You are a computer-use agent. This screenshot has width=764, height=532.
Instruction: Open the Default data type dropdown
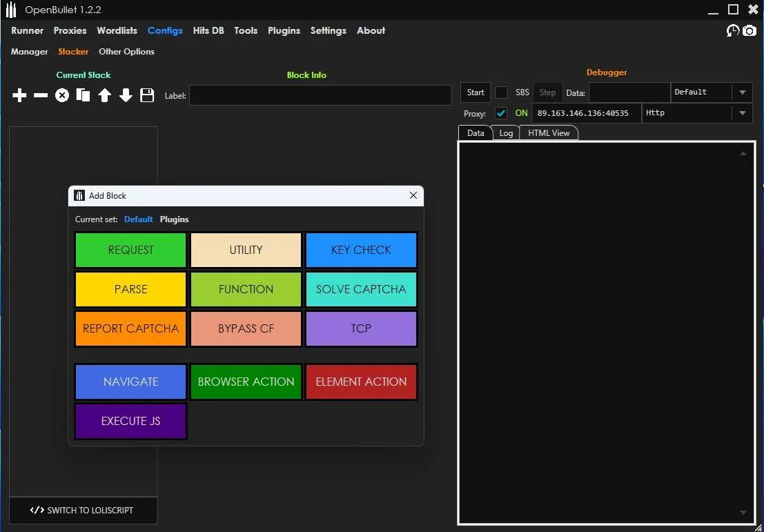coord(712,92)
